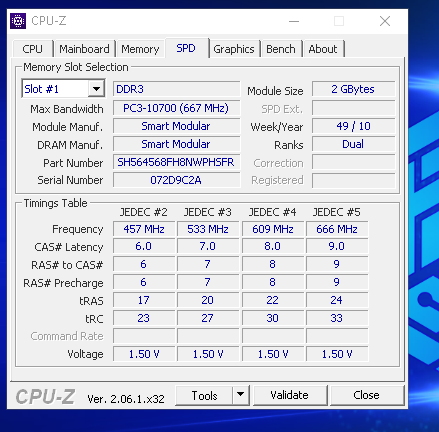Click the 2 GBytes module size value

tap(353, 89)
